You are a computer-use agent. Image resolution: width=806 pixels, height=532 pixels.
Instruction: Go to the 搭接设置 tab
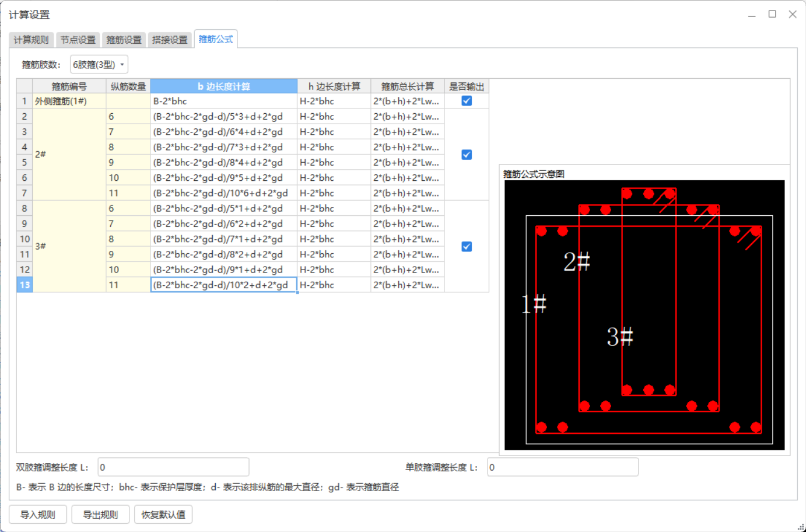170,40
